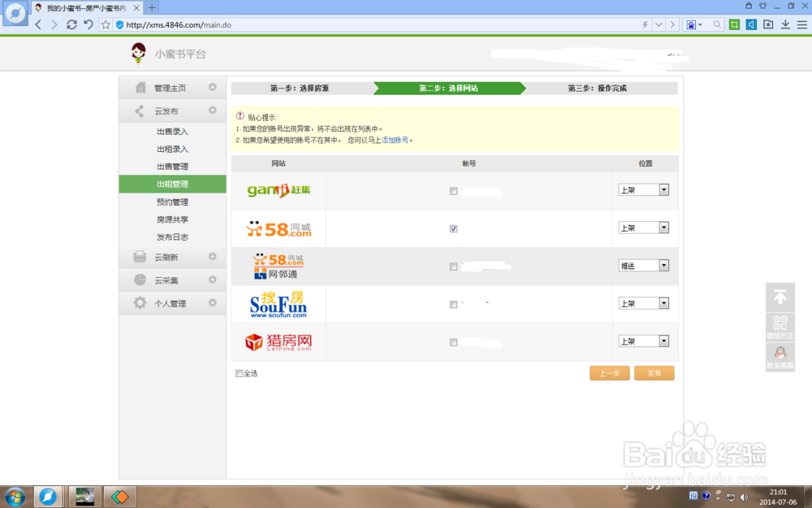Image resolution: width=812 pixels, height=508 pixels.
Task: Click step 第三步：操作完成
Action: [597, 88]
